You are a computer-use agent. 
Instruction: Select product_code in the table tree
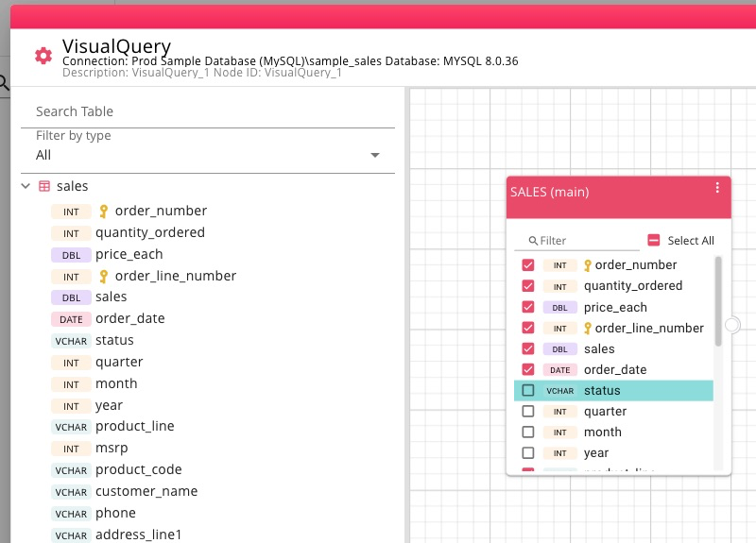coord(139,469)
